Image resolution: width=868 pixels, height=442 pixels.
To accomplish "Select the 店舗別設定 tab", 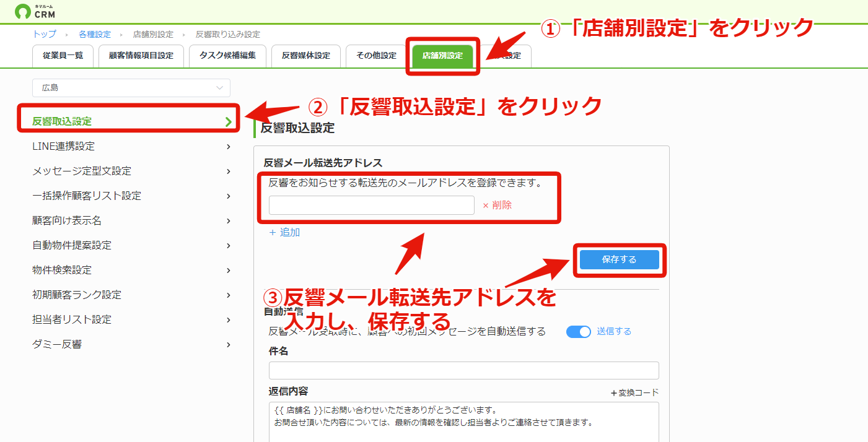I will tap(442, 56).
